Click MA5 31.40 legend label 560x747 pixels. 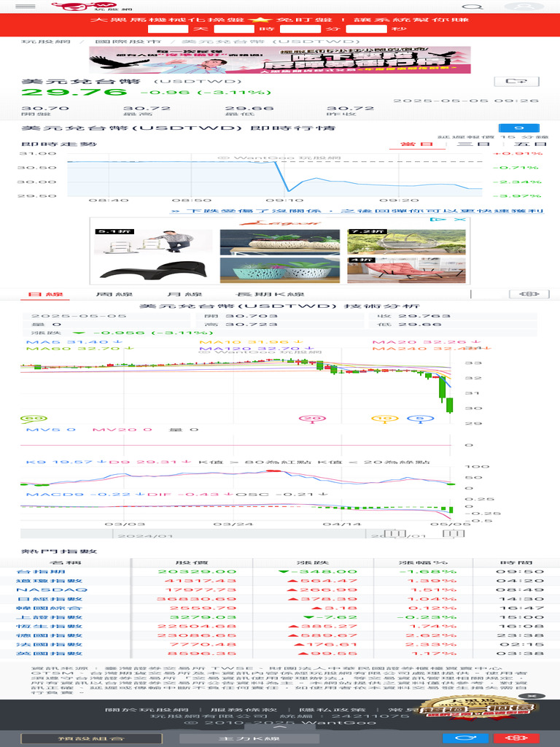coord(74,341)
